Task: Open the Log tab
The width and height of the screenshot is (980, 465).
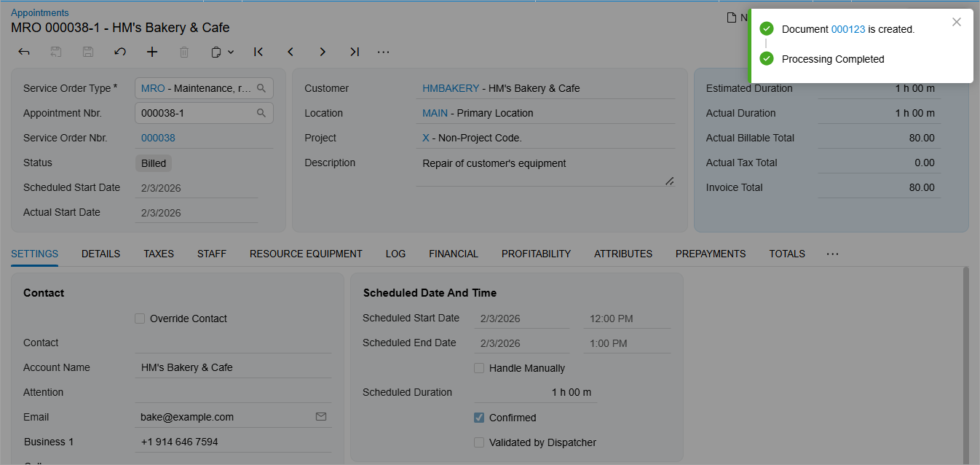Action: click(x=395, y=254)
